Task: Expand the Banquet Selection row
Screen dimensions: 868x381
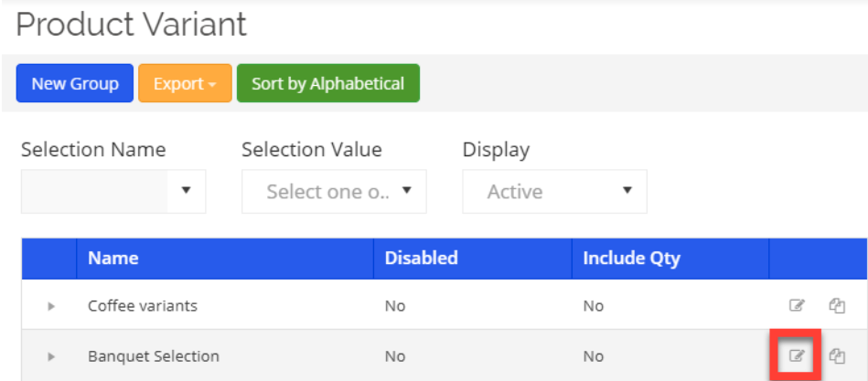Action: [51, 357]
